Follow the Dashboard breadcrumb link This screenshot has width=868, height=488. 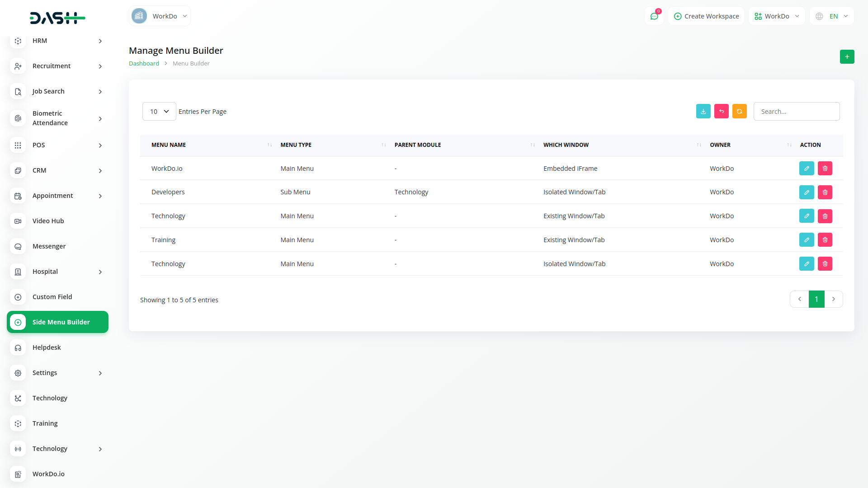144,63
